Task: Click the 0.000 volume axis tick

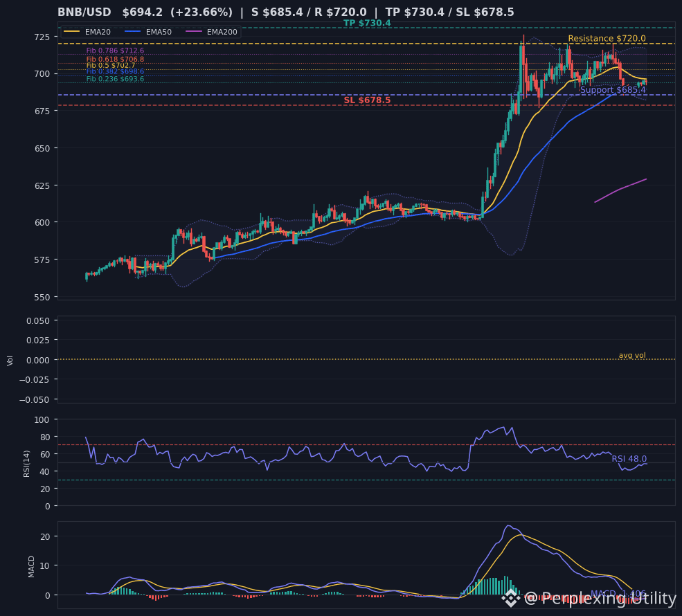Action: click(38, 360)
